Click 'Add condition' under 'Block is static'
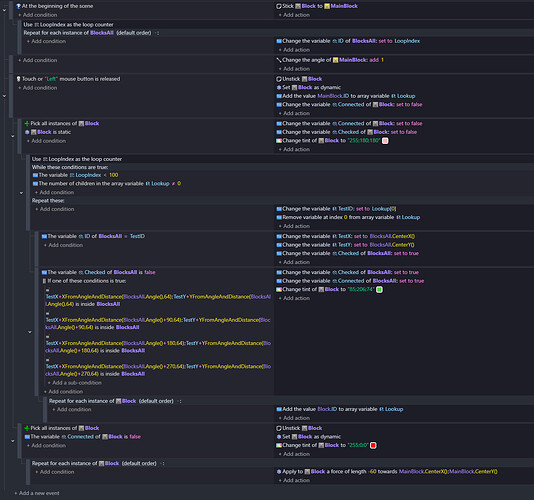This screenshot has width=534, height=500. pyautogui.click(x=46, y=141)
